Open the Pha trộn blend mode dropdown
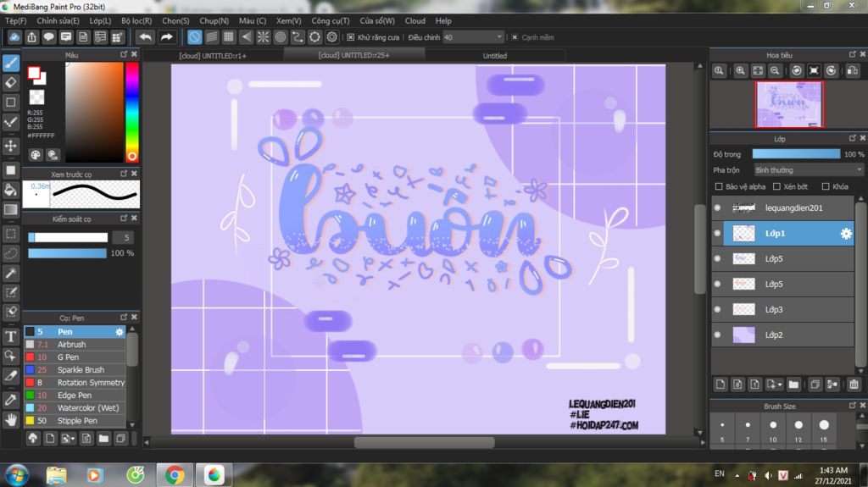 tap(808, 170)
